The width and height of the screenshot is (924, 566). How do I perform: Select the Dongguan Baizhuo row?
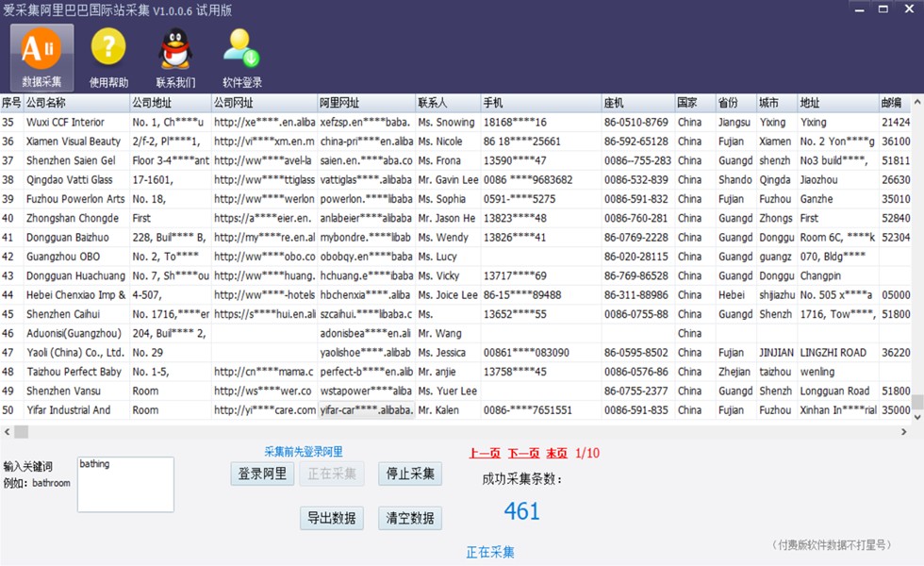coord(455,238)
